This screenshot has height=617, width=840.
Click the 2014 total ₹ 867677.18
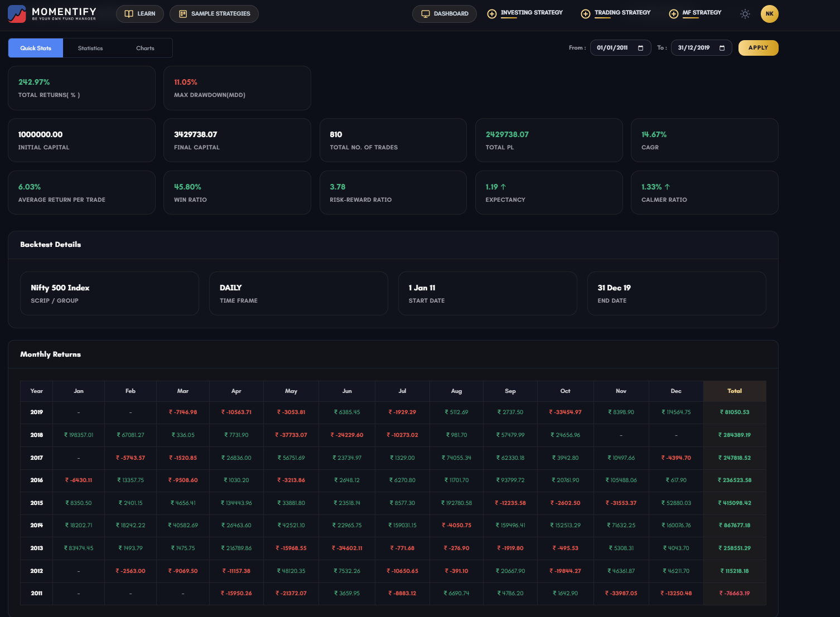[735, 526]
